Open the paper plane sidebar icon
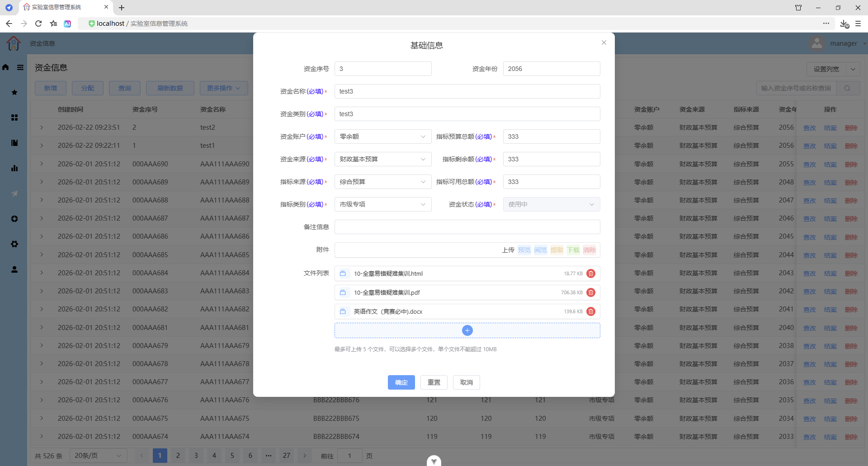Screen dimensions: 868x466 [14, 193]
